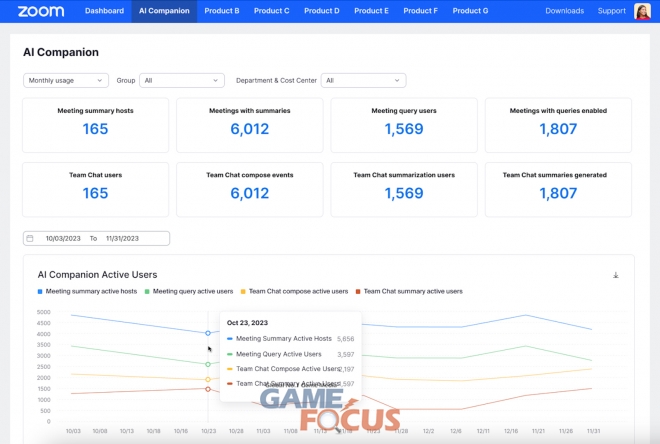Viewport: 660px width, 444px height.
Task: Open the Dashboard tab
Action: click(104, 11)
